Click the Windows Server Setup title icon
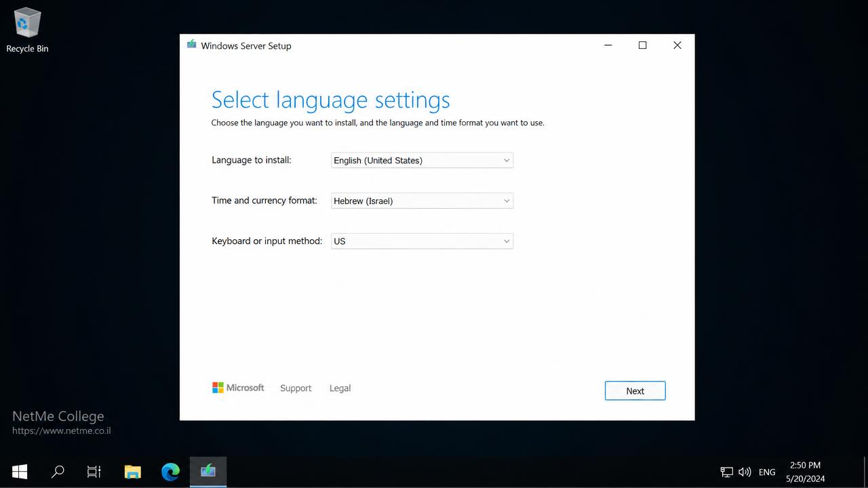This screenshot has width=868, height=488. (192, 45)
